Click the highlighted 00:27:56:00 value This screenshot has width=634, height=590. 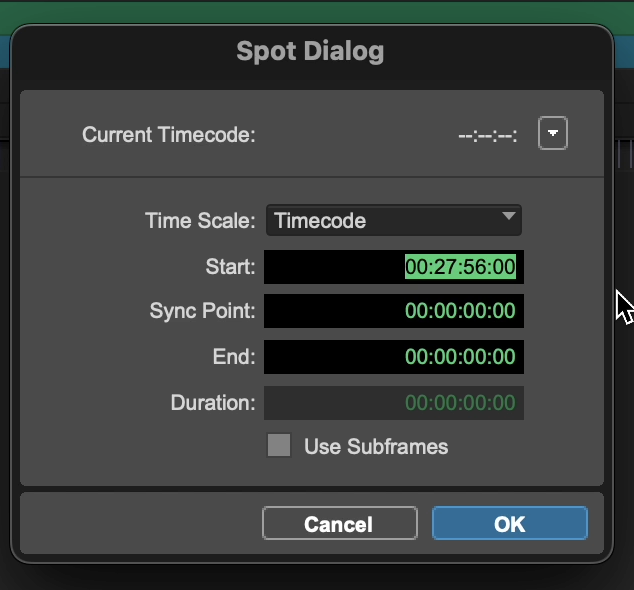pyautogui.click(x=460, y=267)
